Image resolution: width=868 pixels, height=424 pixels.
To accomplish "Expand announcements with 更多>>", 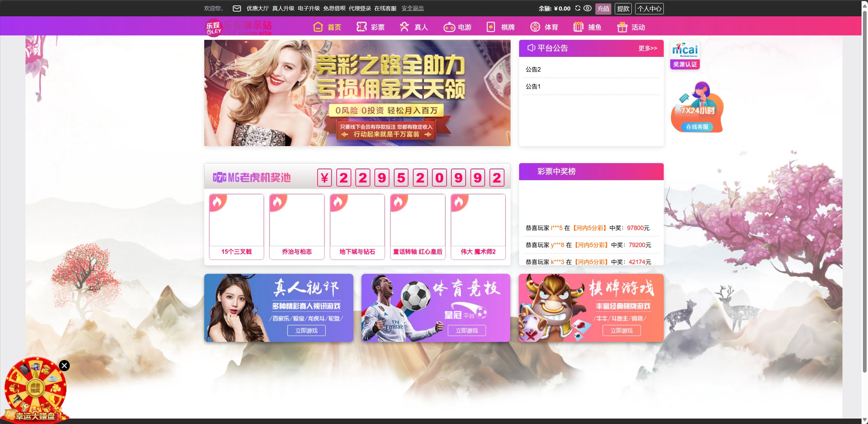I will click(647, 48).
